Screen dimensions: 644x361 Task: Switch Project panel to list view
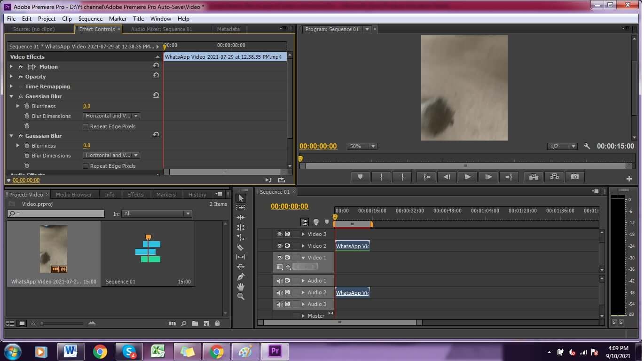pyautogui.click(x=10, y=323)
